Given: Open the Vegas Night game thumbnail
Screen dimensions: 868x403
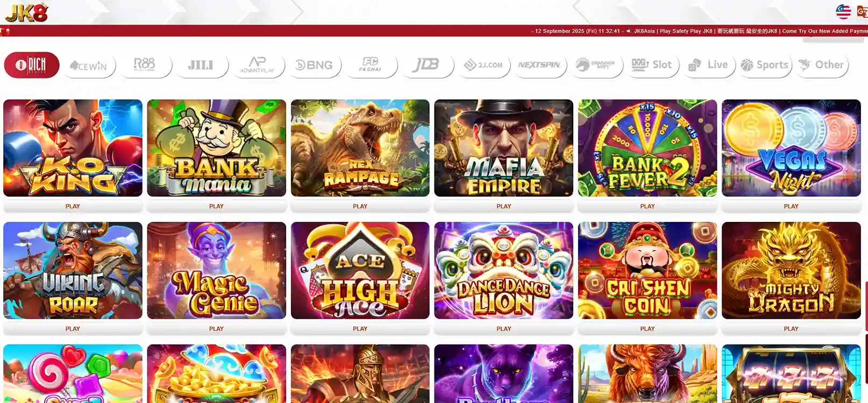Looking at the screenshot, I should [791, 148].
